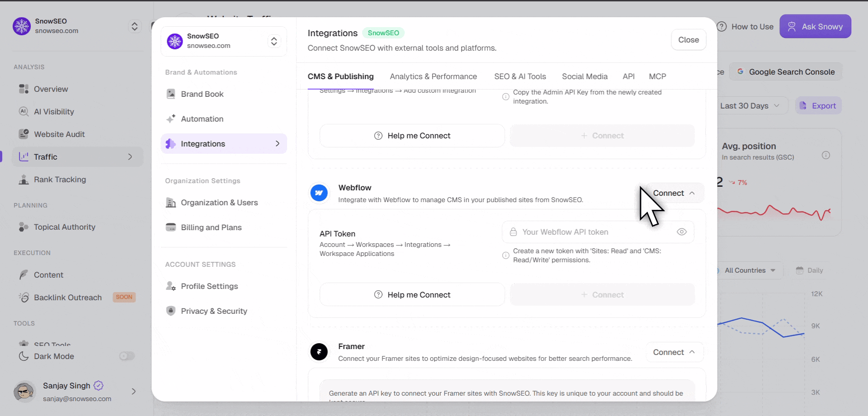This screenshot has width=868, height=416.
Task: Click Brand Book icon
Action: tap(171, 94)
